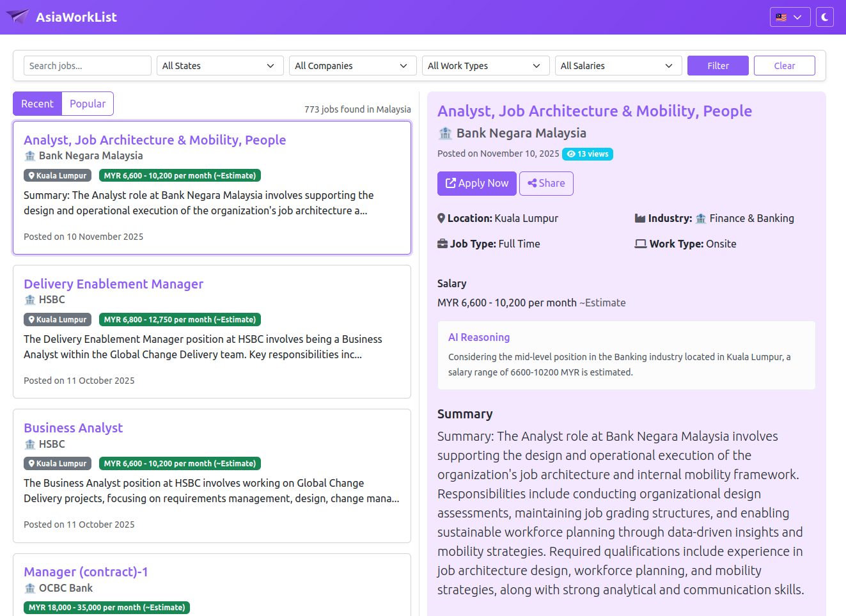Switch to the Popular tab
The width and height of the screenshot is (846, 616).
tap(88, 104)
